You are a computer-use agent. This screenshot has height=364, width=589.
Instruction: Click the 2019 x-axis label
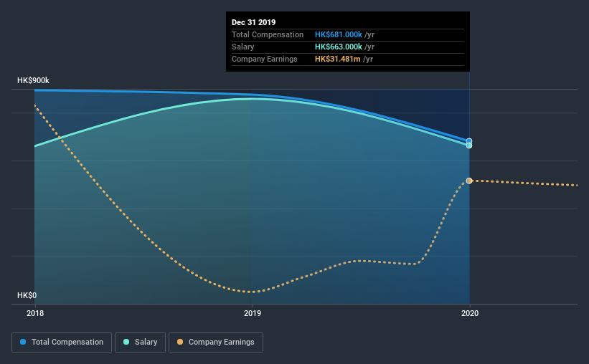click(253, 313)
